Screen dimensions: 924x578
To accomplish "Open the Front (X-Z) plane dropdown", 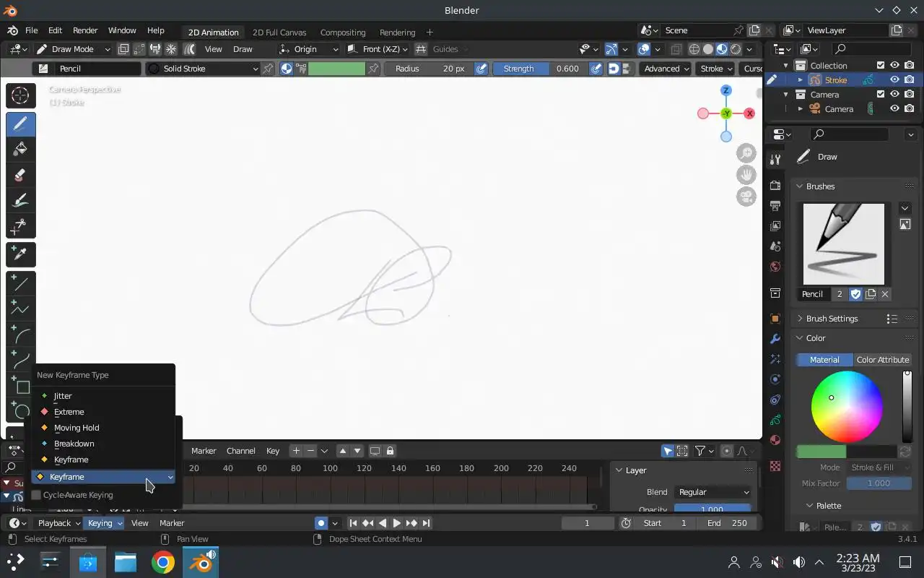I will tap(378, 49).
